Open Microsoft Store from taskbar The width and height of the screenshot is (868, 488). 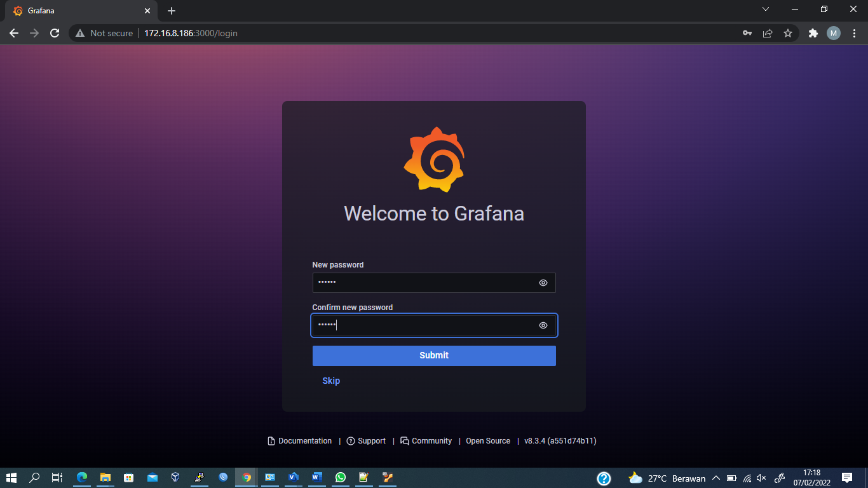[x=129, y=478]
